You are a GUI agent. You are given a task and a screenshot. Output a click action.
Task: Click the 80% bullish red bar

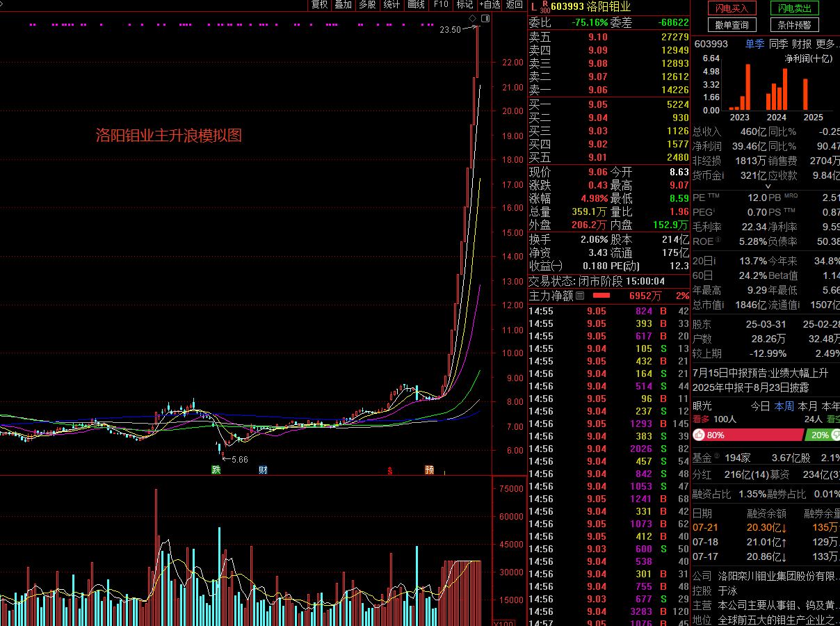tap(748, 435)
